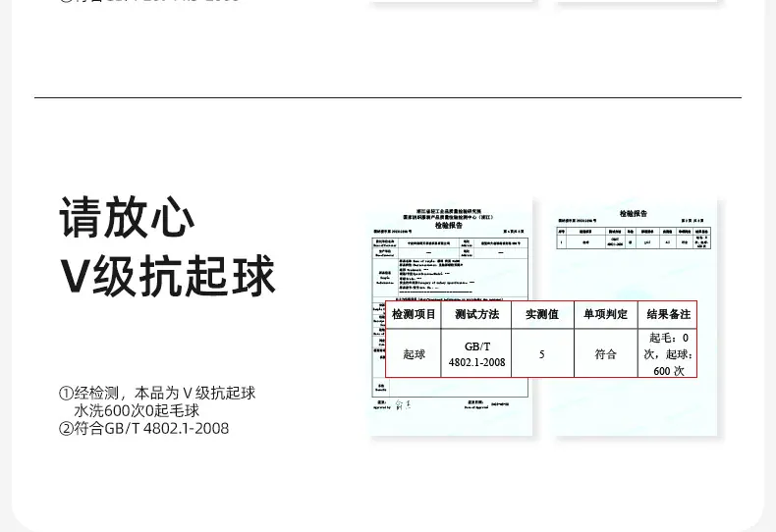Click the 请放心 headline text
776x532 pixels.
(127, 217)
